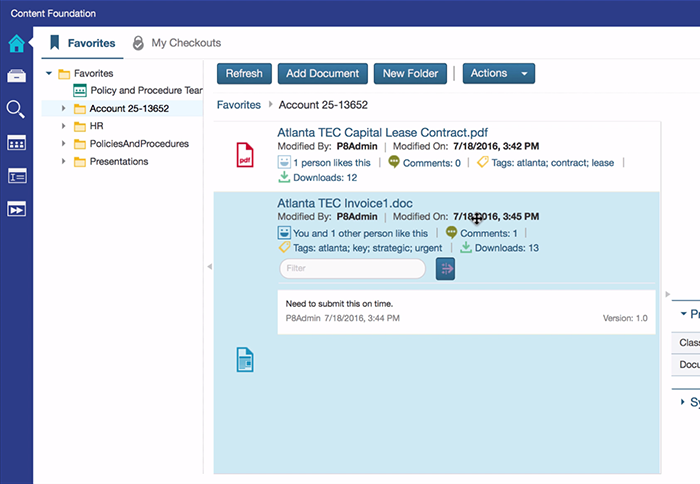Image resolution: width=700 pixels, height=484 pixels.
Task: Click the arrow button beside the Filter field
Action: click(446, 268)
